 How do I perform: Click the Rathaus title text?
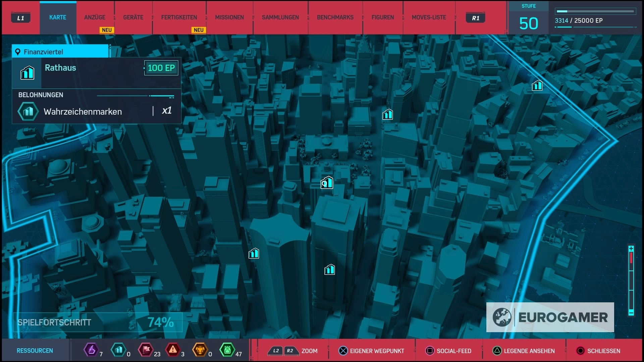(60, 68)
